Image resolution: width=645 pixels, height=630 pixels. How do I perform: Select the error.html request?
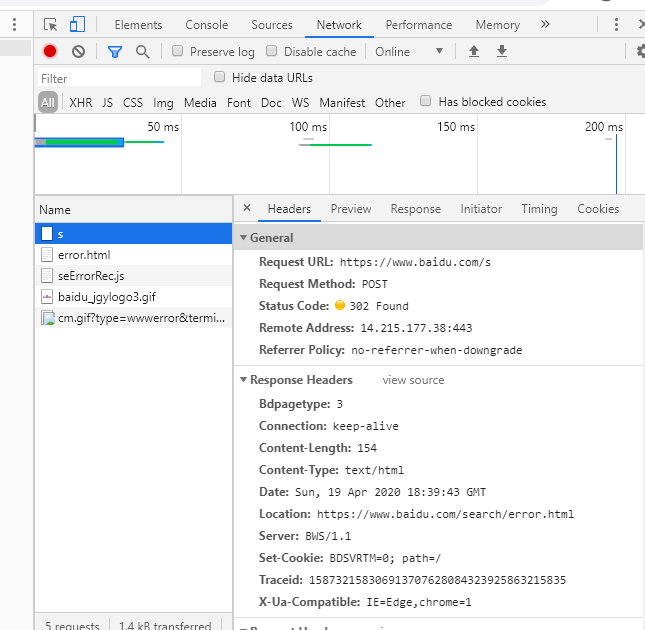click(x=133, y=255)
